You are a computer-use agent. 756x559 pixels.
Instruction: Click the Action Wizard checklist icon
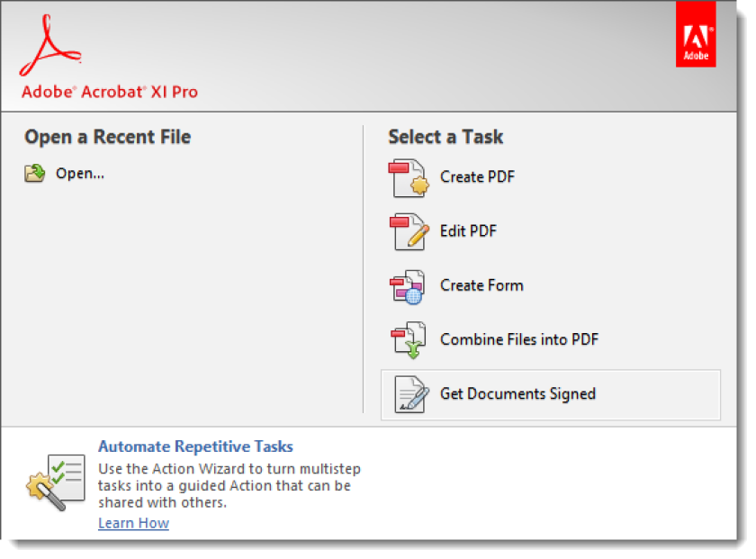(x=56, y=482)
